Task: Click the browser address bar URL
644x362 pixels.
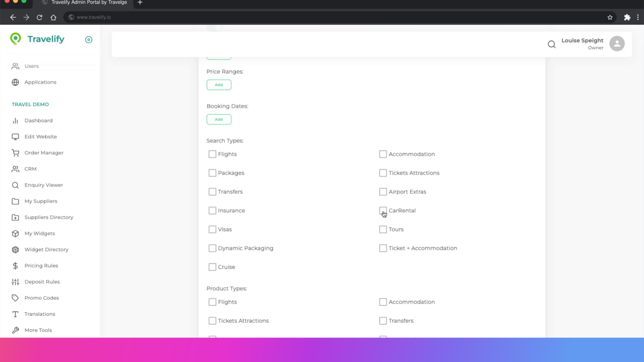Action: coord(94,17)
